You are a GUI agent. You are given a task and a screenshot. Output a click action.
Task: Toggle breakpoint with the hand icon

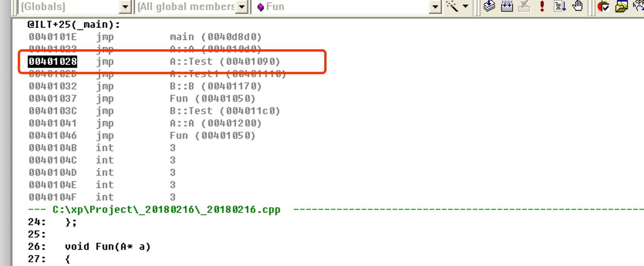(577, 6)
